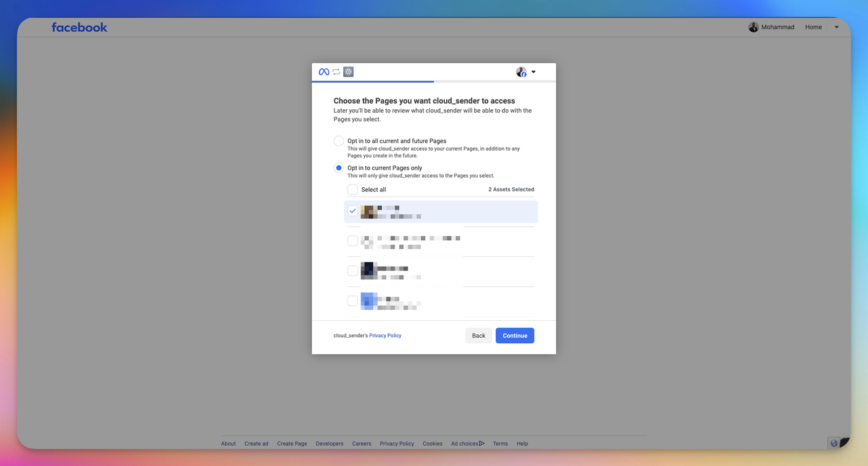Check the page with light blue avatar
Screen dimensions: 868x466
(353, 300)
